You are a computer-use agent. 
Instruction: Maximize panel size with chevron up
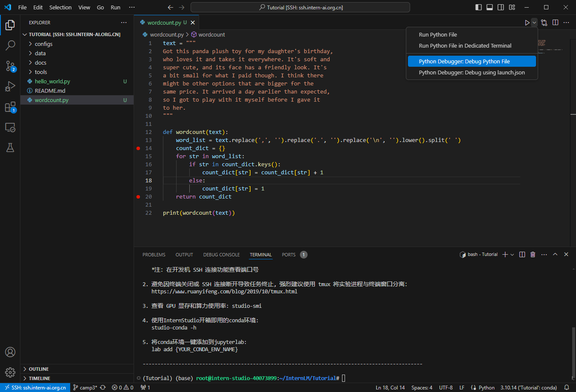coord(555,254)
